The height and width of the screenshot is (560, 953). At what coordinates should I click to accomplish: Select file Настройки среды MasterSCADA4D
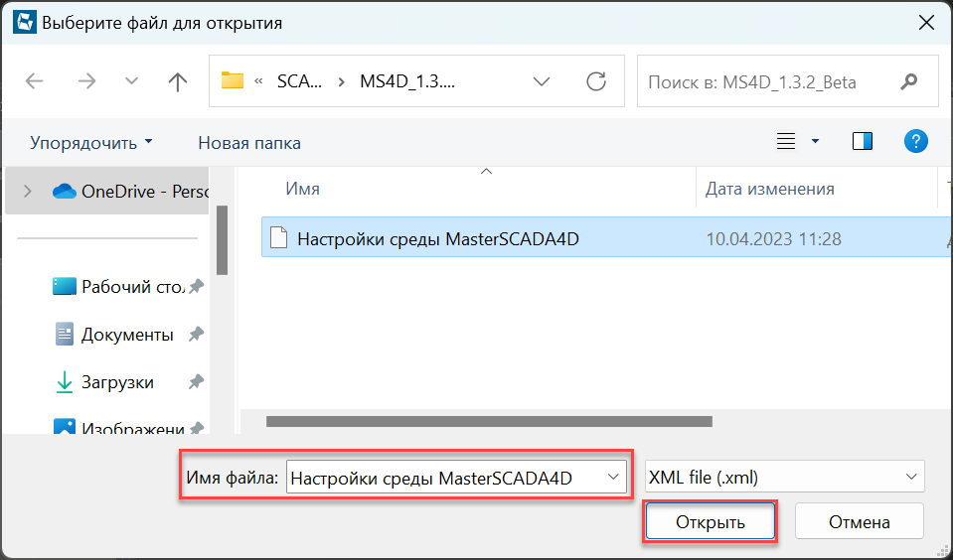(437, 238)
